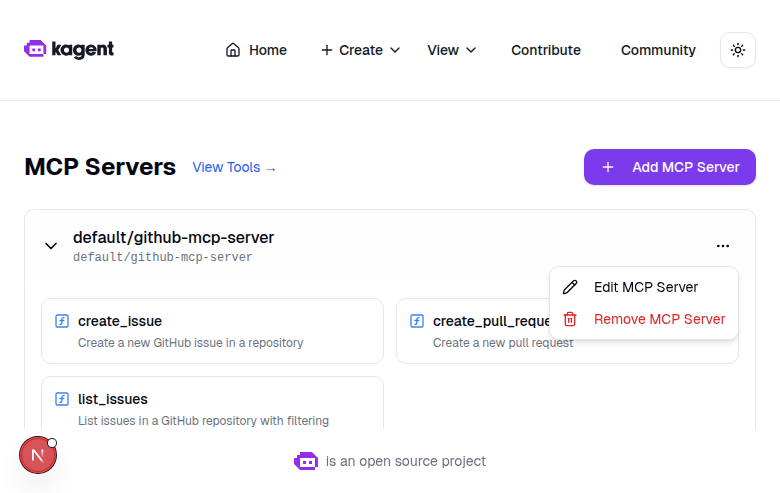Click the monospace default/github-mcp-server subtitle

tap(163, 257)
